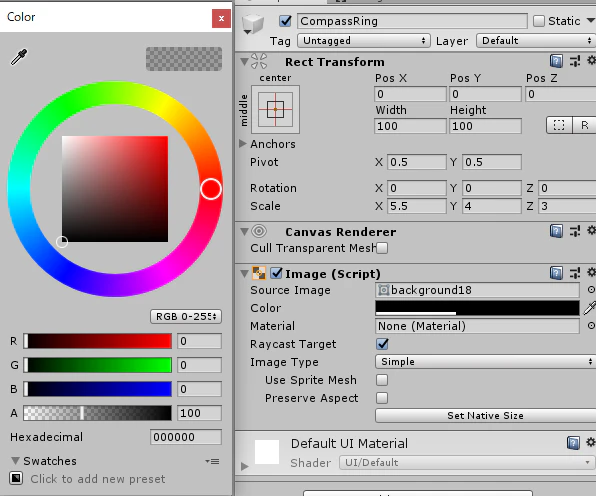Open the Tag dropdown Untagged
The width and height of the screenshot is (596, 496).
tap(364, 40)
